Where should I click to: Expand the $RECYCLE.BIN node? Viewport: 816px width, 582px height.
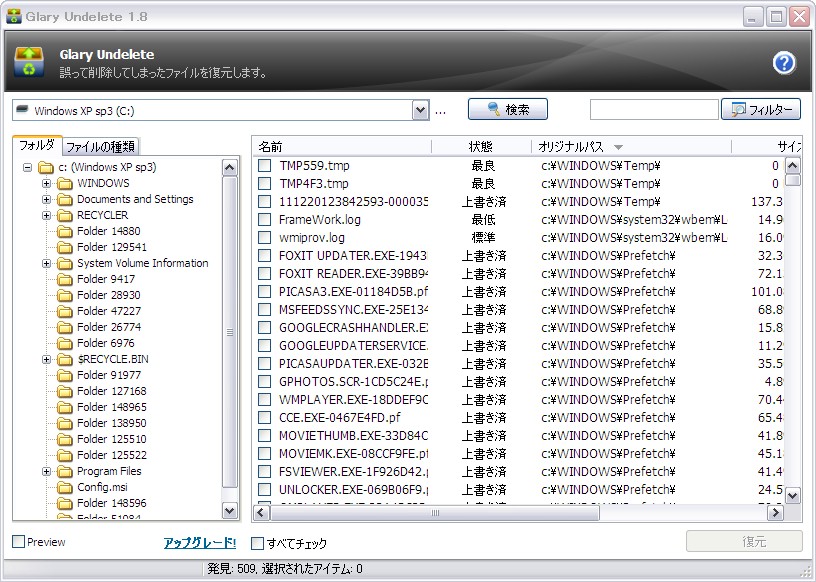pyautogui.click(x=46, y=359)
